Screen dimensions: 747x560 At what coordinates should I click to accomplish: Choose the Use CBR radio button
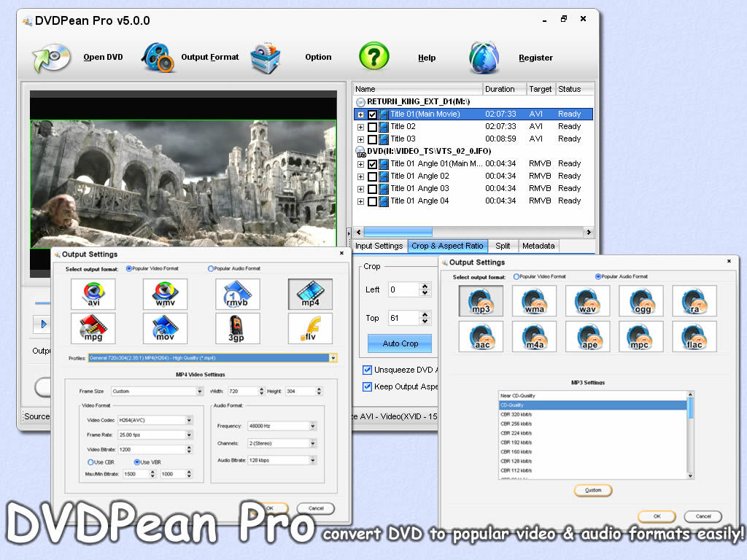90,462
